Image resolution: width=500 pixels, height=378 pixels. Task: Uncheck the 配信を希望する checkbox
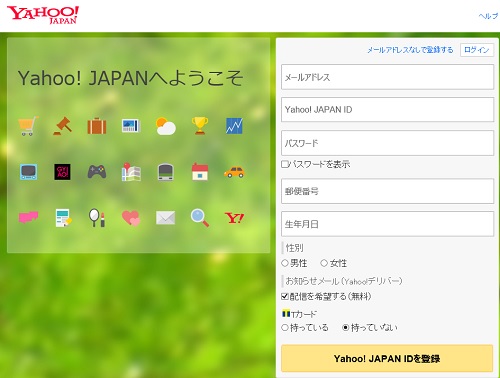click(285, 296)
